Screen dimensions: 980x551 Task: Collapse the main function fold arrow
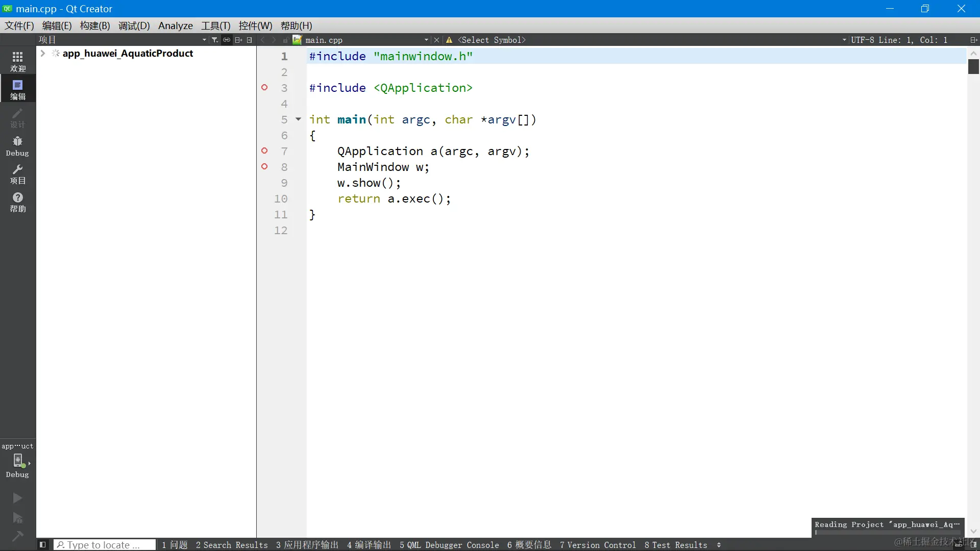click(x=299, y=119)
